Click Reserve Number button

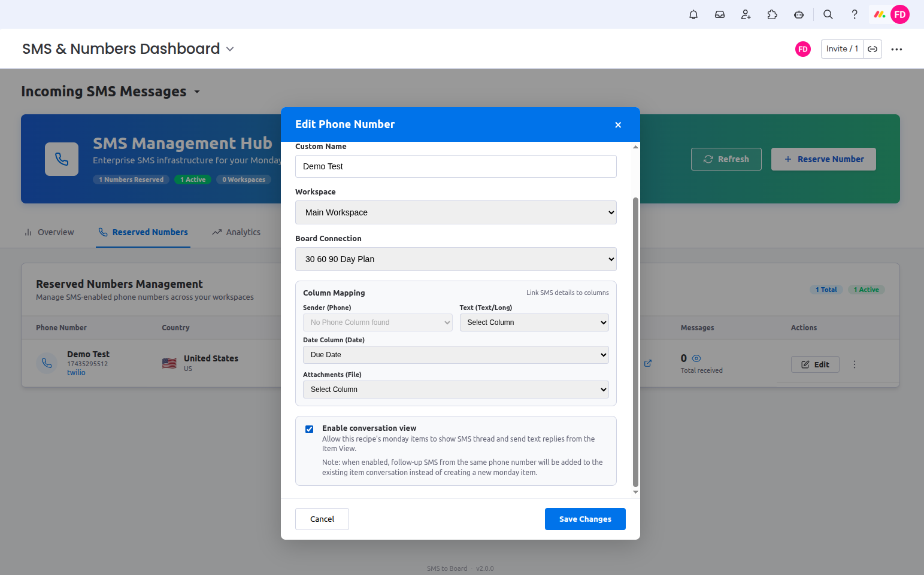[x=823, y=159]
